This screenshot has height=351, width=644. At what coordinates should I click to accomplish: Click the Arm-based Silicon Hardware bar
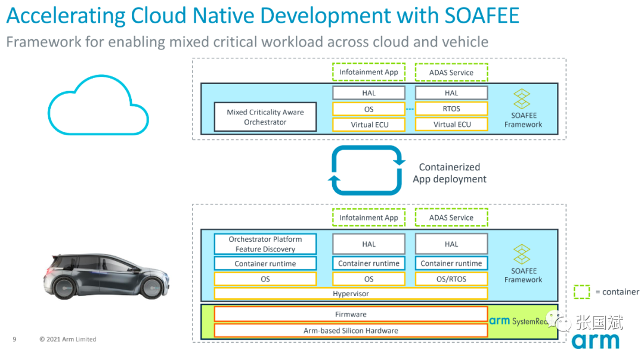(x=351, y=331)
